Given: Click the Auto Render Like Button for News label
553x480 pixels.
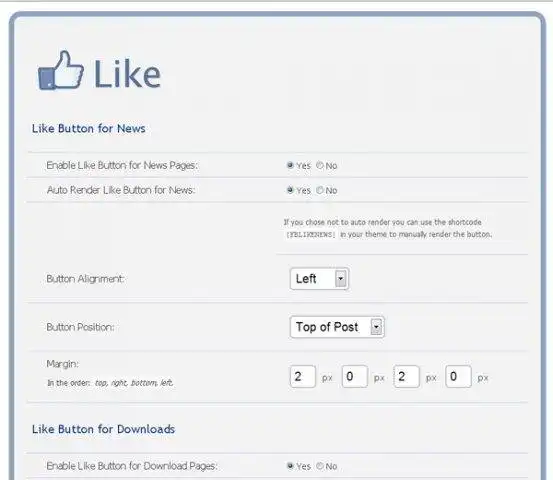Looking at the screenshot, I should 121,190.
